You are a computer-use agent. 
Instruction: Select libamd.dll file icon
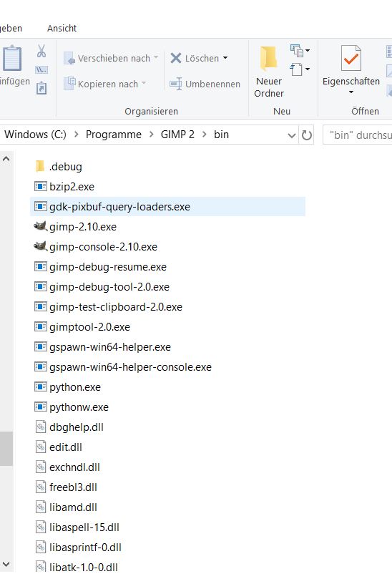[41, 507]
